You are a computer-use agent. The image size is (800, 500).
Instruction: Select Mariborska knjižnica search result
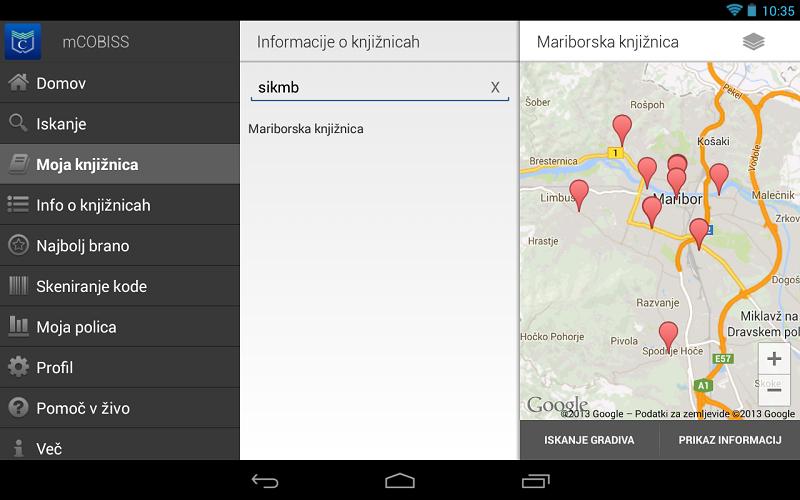coord(306,129)
